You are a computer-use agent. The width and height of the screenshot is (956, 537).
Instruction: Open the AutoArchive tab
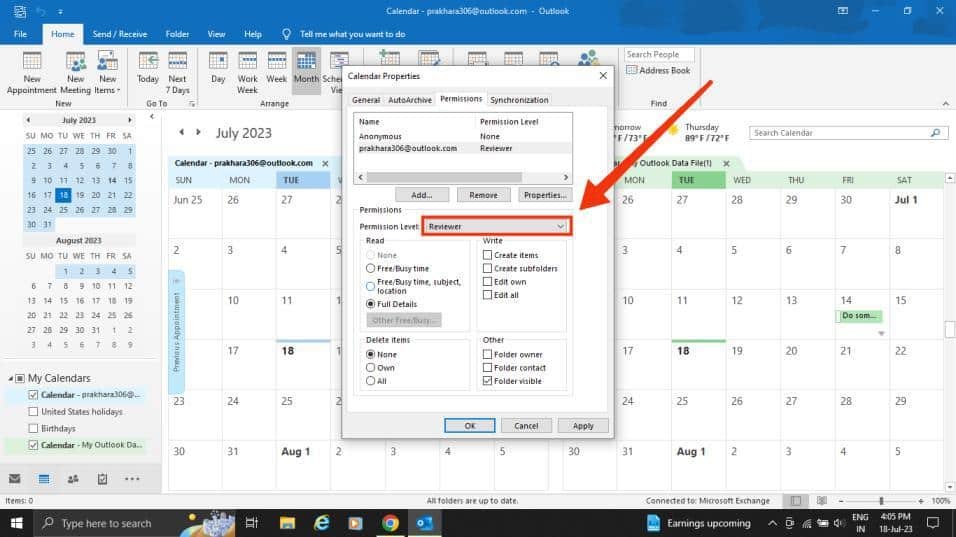click(x=410, y=100)
